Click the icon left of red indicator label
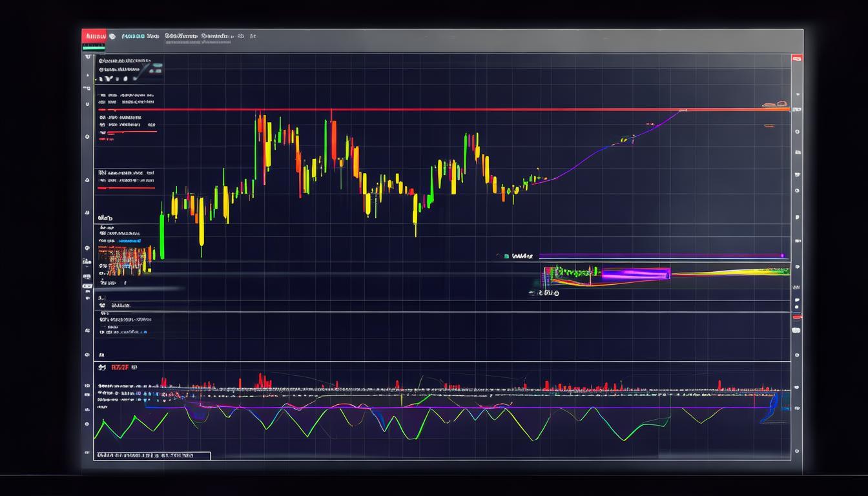This screenshot has width=868, height=496. 101,367
